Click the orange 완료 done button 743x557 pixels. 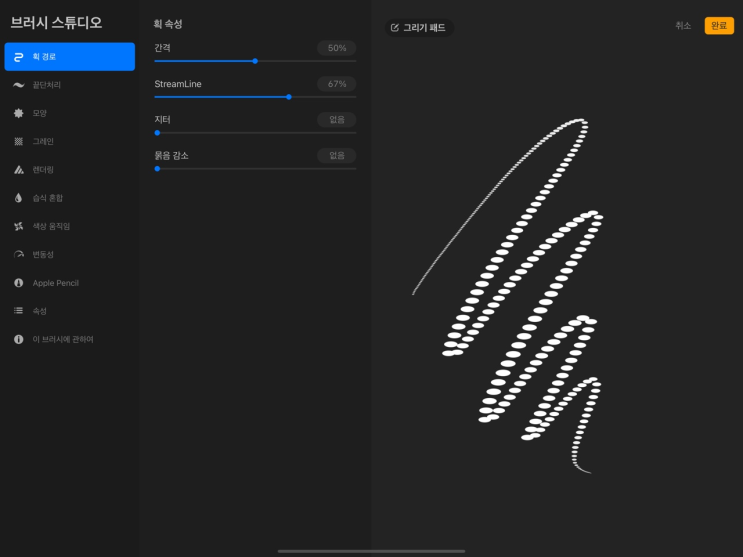[719, 26]
